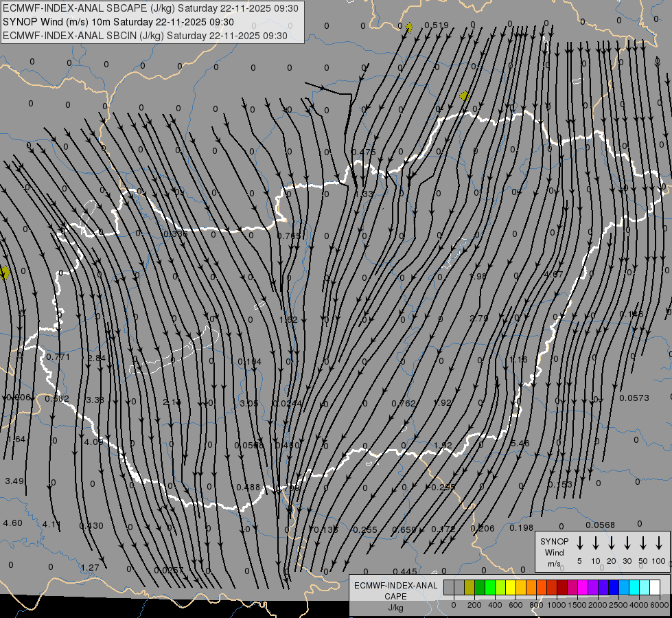Click the 0.488 value on the map

click(x=248, y=488)
